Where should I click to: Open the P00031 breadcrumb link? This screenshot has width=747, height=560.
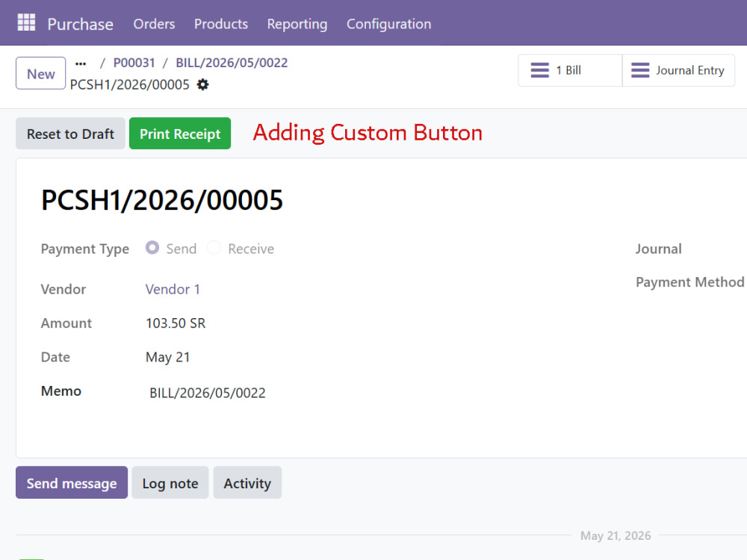pos(134,63)
